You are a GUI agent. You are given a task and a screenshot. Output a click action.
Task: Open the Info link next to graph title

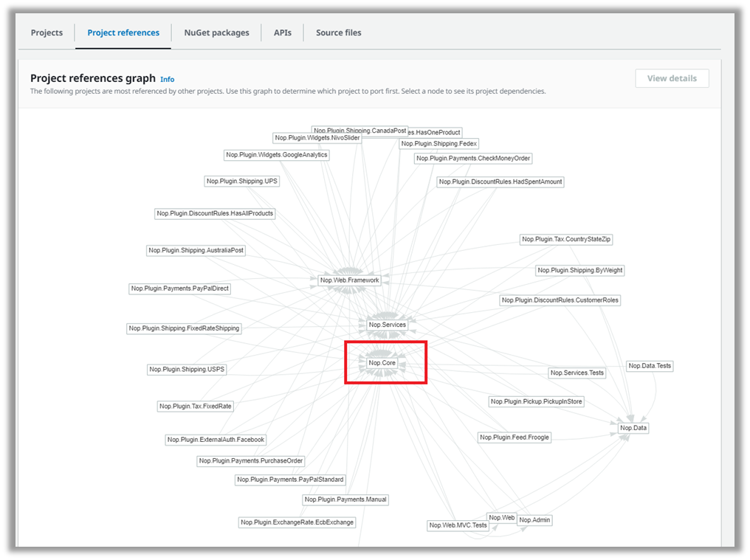(x=167, y=79)
